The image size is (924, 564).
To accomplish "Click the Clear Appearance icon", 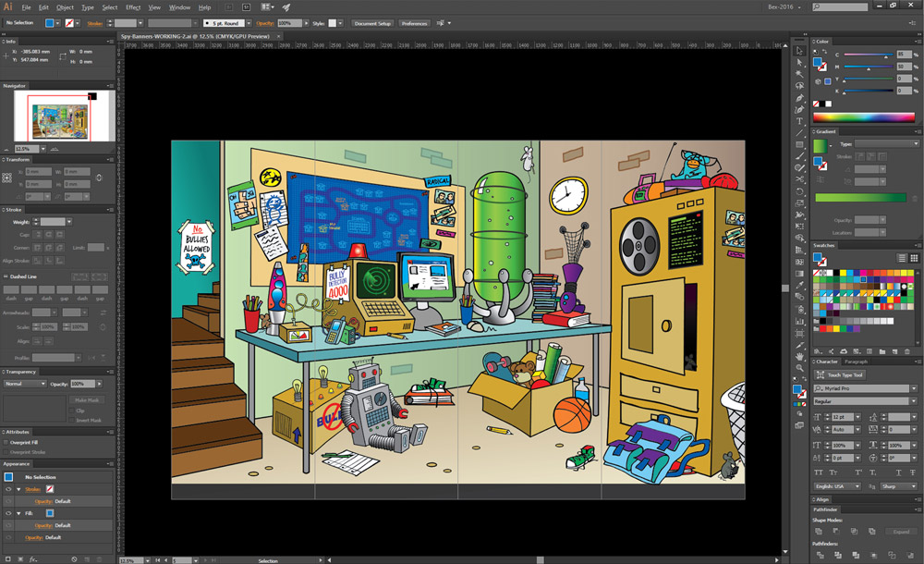I will (75, 558).
